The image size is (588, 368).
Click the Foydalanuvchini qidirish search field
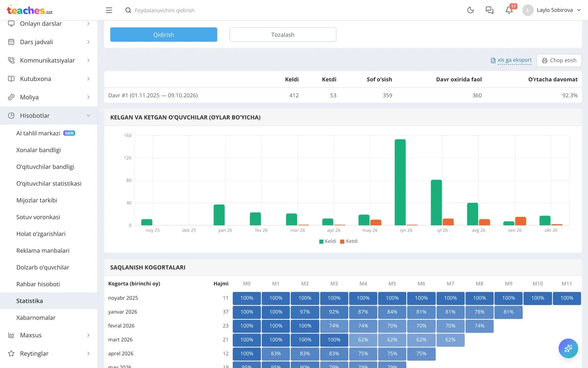tap(165, 10)
